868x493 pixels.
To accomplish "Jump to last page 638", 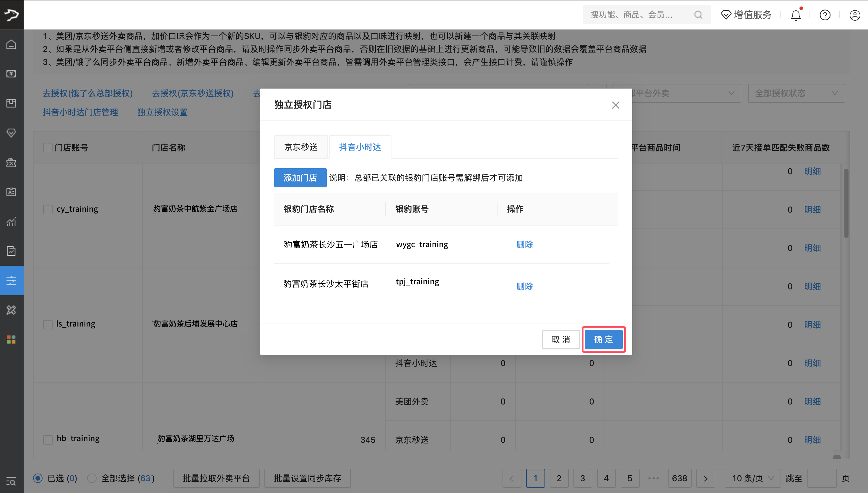I will tap(680, 478).
